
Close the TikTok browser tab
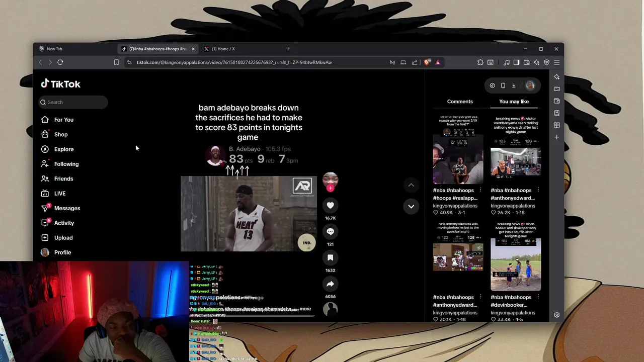click(x=193, y=49)
